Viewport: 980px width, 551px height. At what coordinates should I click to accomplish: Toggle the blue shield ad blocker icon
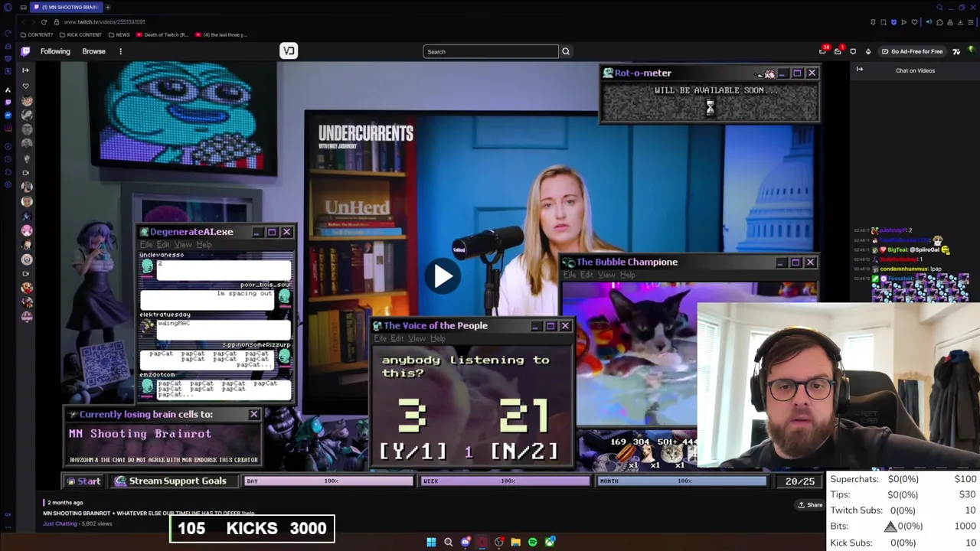coord(893,22)
